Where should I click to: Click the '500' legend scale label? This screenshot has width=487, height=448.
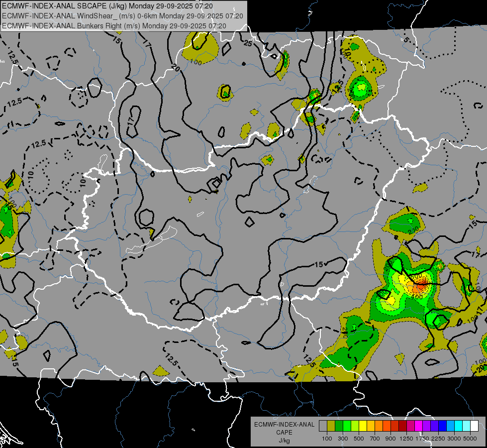(359, 439)
